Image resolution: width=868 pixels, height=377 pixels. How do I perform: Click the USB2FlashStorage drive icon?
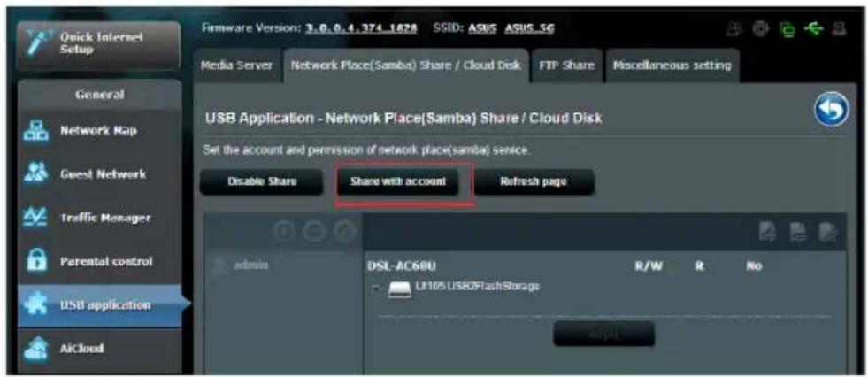point(399,289)
